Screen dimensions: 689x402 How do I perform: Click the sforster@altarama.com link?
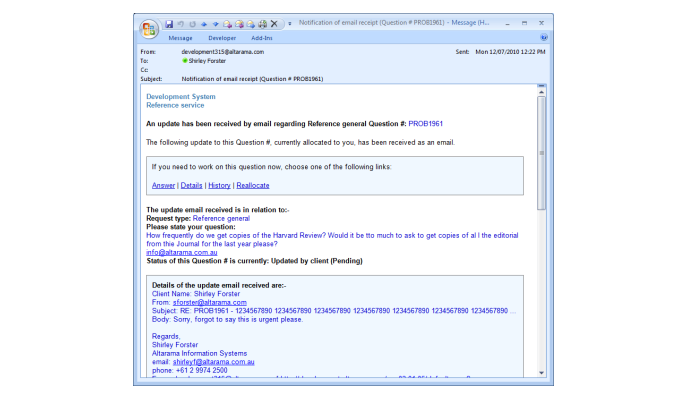(210, 302)
